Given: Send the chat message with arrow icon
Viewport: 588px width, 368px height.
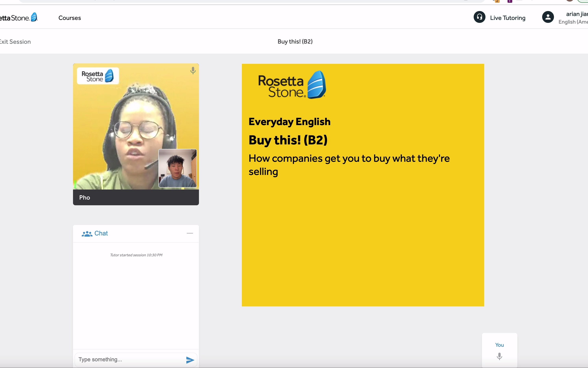Looking at the screenshot, I should 190,360.
